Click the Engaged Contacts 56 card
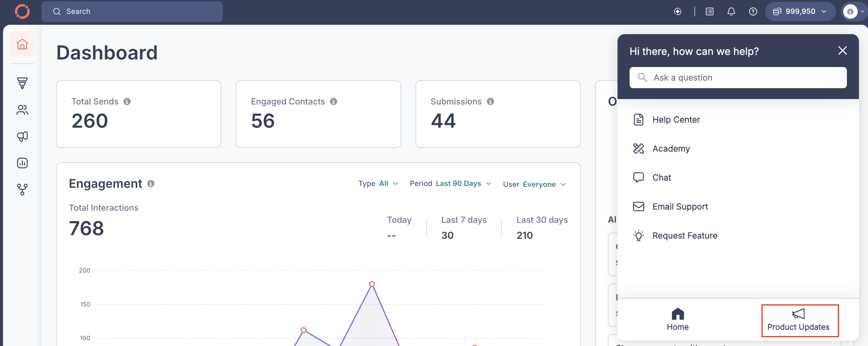 click(318, 114)
